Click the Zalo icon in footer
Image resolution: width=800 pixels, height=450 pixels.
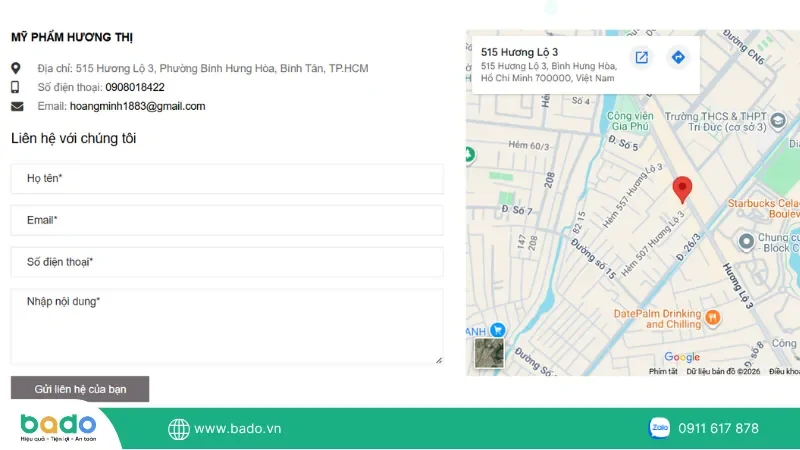pos(659,428)
